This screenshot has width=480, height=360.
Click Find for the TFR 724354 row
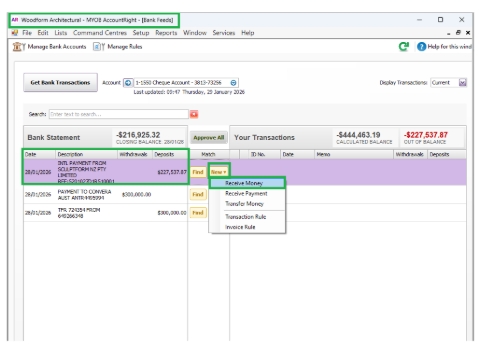[x=198, y=213]
